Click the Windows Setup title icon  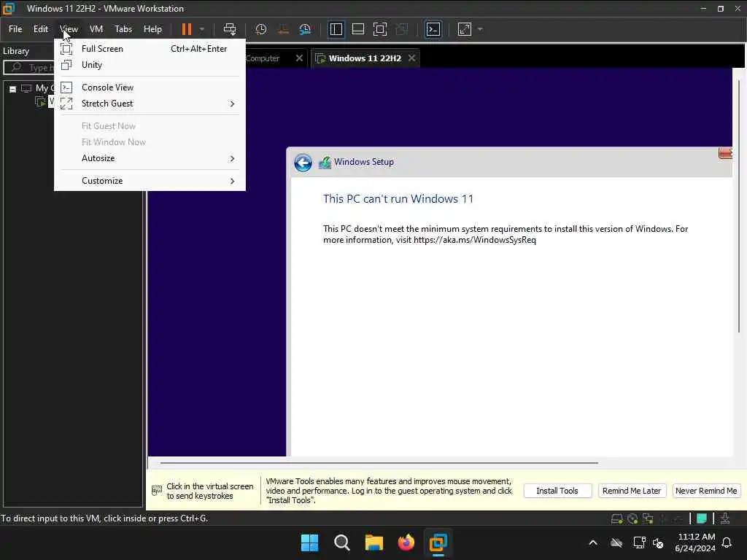click(x=325, y=163)
